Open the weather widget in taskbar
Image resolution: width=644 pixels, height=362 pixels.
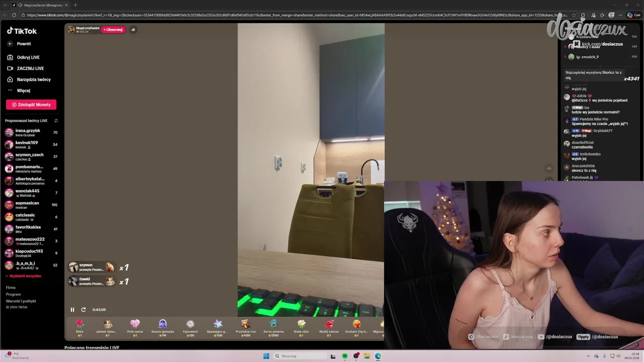pos(18,355)
